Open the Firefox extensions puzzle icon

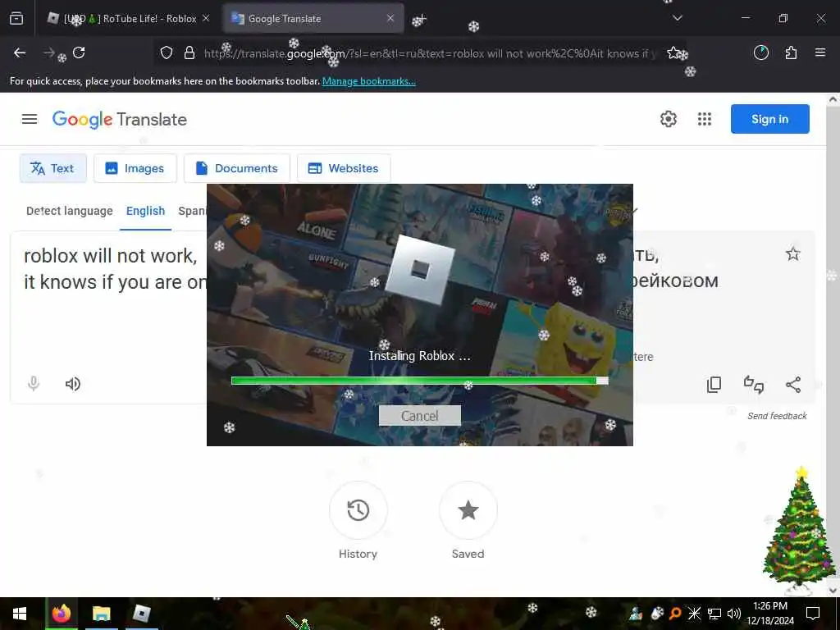[x=791, y=52]
